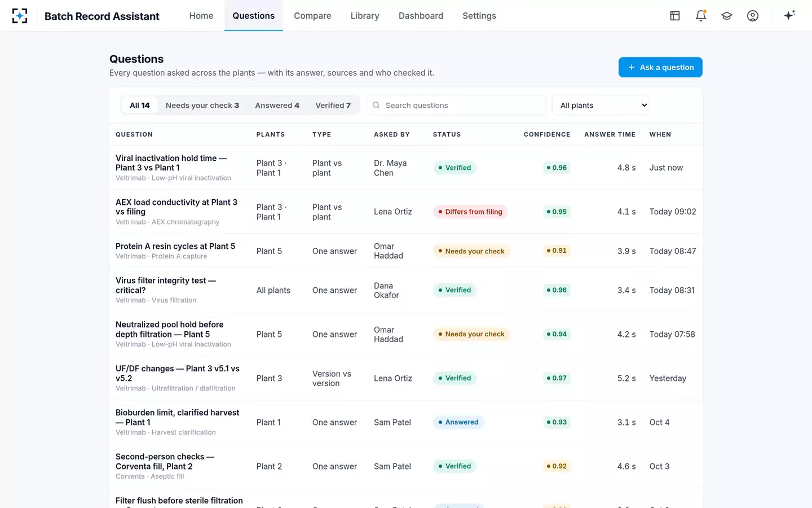Show the Verified 7 filter
The height and width of the screenshot is (508, 812).
coord(333,105)
